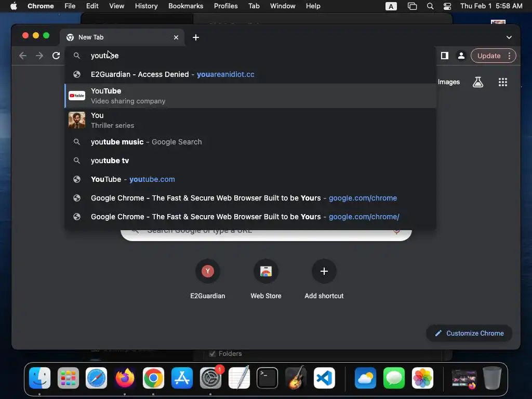
Task: Open the E2Guardian shortcut tile
Action: [208, 280]
